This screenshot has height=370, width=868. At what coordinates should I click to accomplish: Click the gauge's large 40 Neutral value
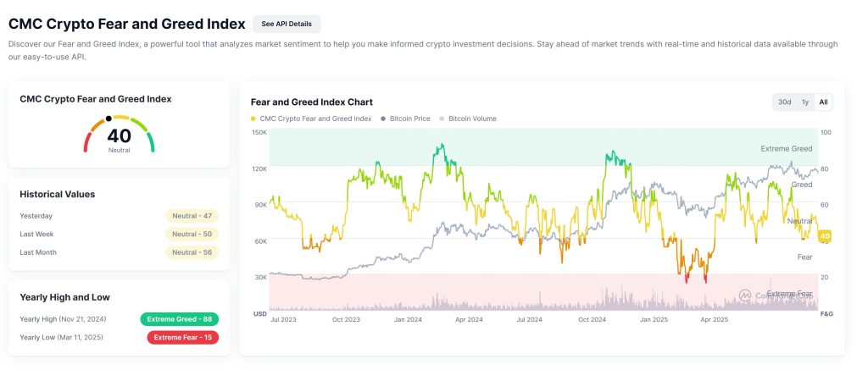(119, 137)
